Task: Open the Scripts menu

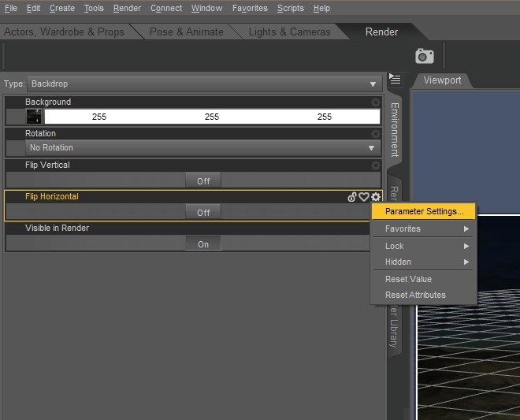Action: click(290, 8)
